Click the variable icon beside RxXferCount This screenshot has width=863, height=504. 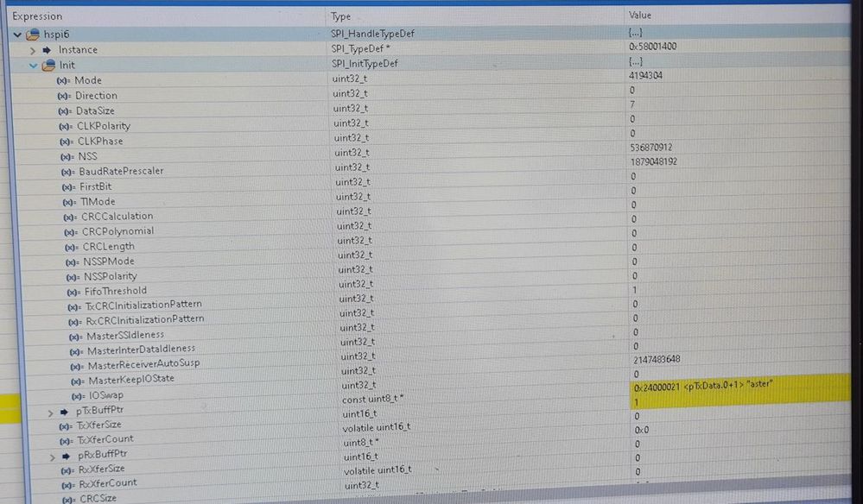click(68, 485)
